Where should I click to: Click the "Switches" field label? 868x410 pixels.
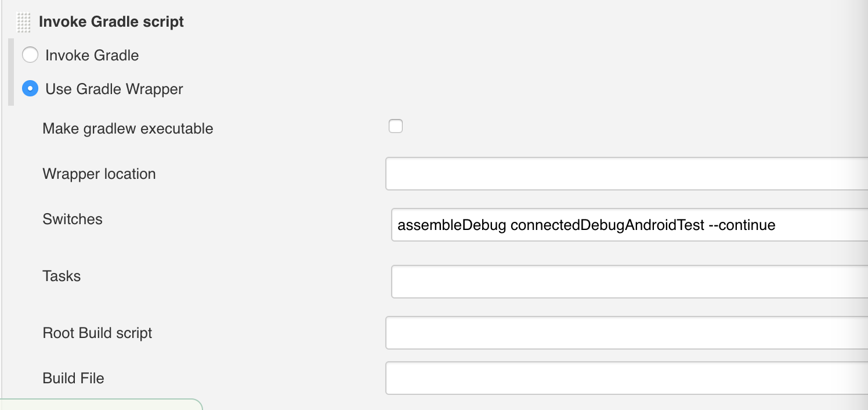click(73, 219)
